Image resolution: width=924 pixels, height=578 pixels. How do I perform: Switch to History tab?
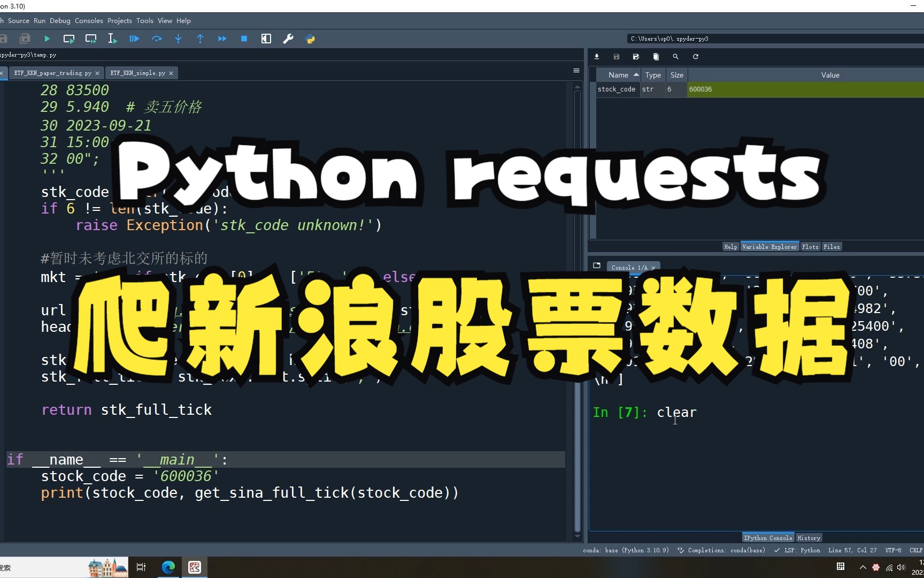(808, 538)
